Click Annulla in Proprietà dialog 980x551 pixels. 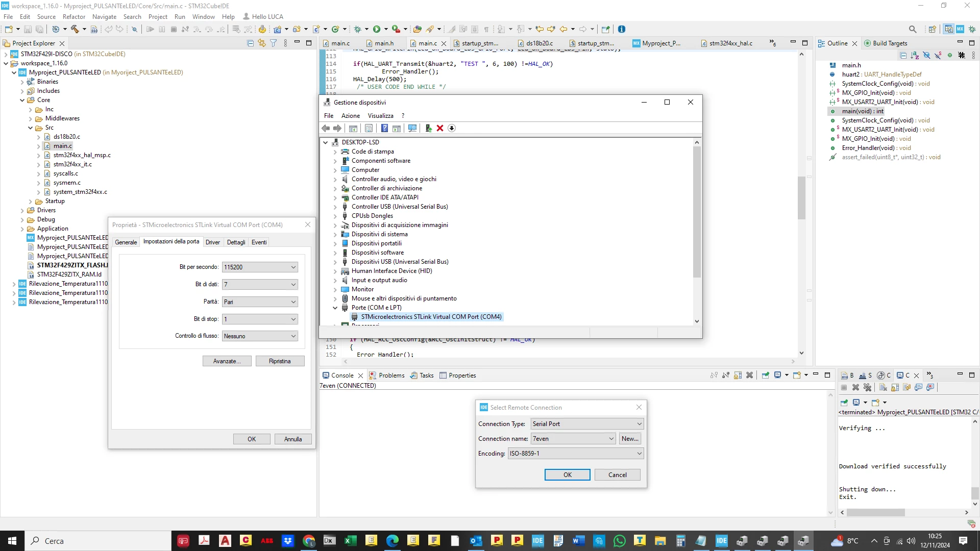coord(293,439)
